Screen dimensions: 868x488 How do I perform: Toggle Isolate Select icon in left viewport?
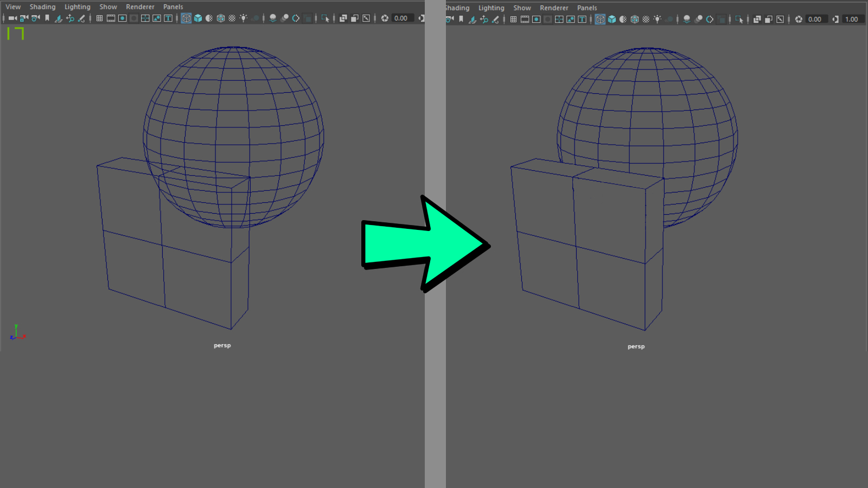(325, 18)
